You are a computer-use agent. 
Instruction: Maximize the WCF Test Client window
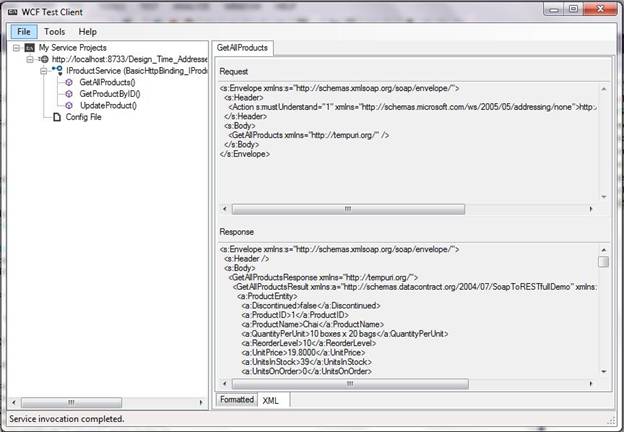click(x=573, y=9)
